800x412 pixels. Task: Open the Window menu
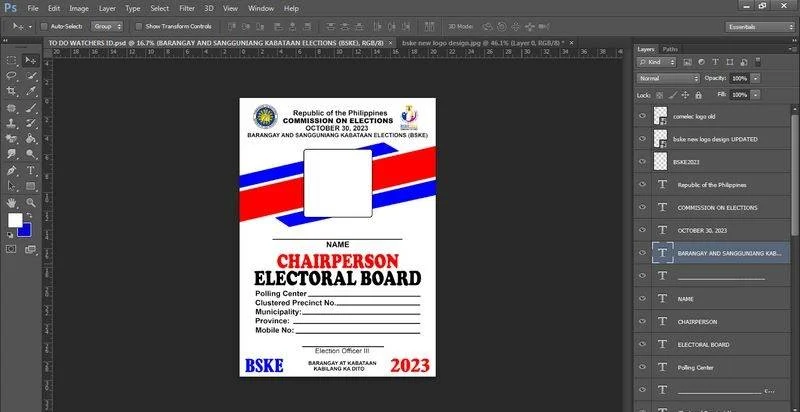click(261, 9)
